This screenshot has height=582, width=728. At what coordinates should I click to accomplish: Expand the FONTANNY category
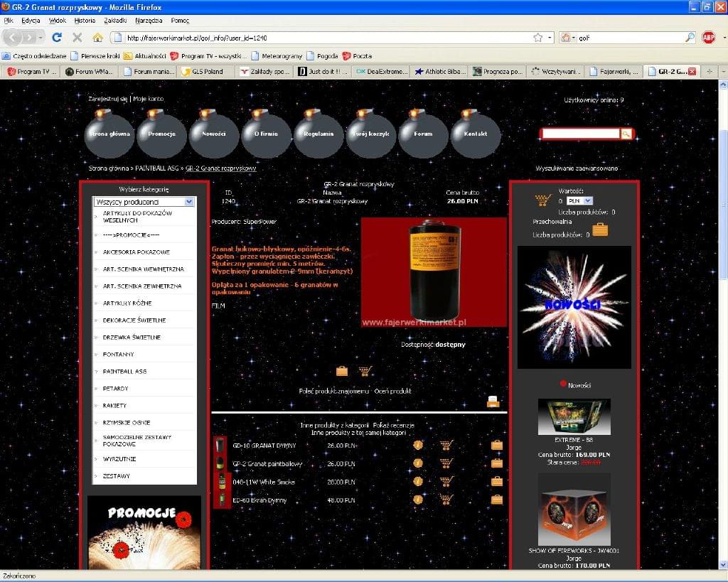(118, 354)
